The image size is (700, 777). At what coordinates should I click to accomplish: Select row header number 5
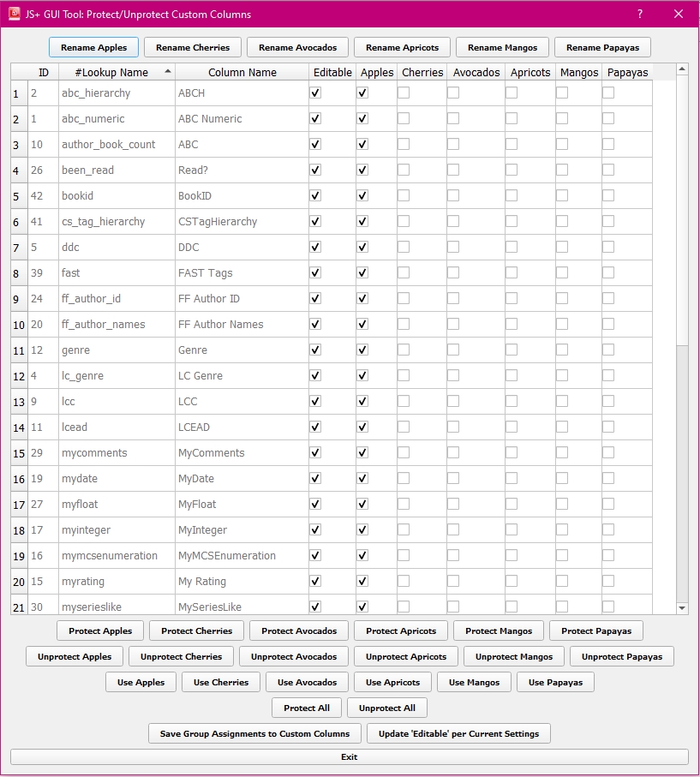click(x=20, y=196)
